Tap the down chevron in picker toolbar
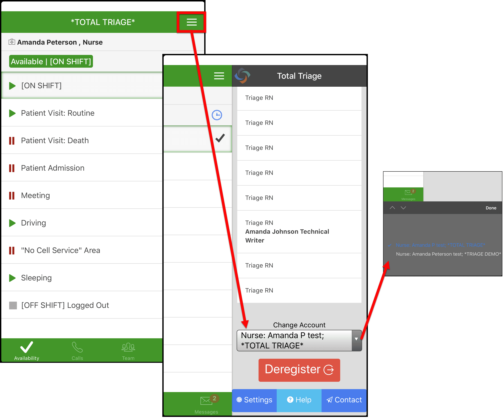504x420 pixels. [403, 208]
